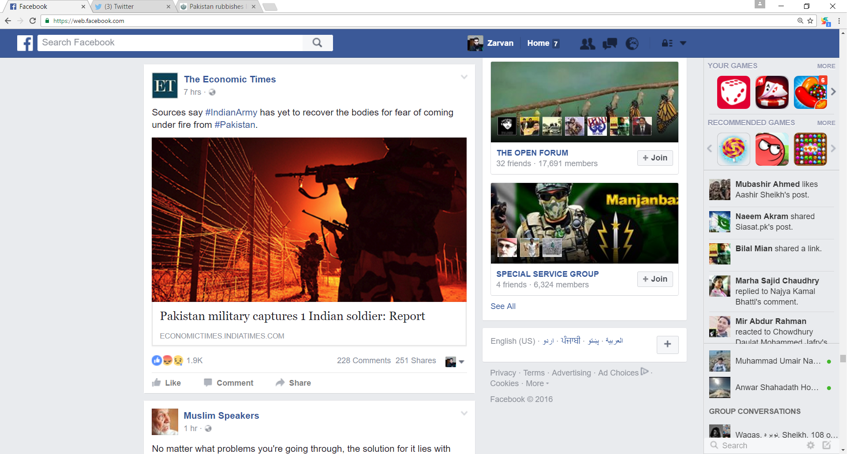Viewport: 868px width, 454px height.
Task: Bookmark the page with the star icon
Action: point(810,21)
